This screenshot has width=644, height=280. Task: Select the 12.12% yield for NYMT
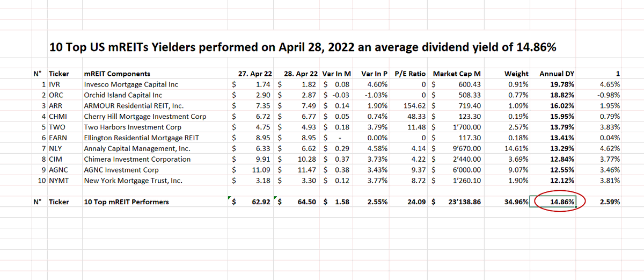[x=562, y=181]
